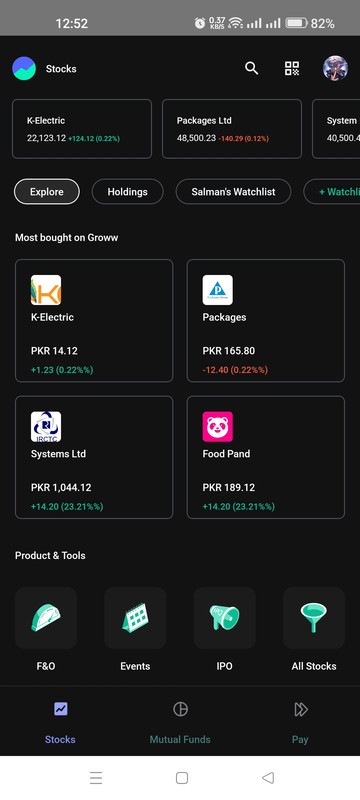Open the F&O tool icon
Screen dimensions: 360x800
(x=46, y=618)
